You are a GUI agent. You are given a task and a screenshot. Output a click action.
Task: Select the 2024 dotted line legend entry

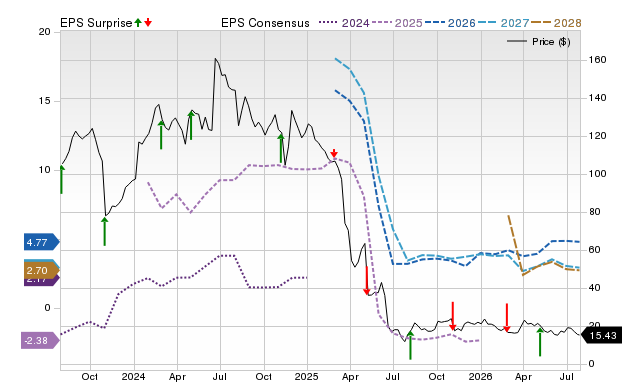point(344,23)
